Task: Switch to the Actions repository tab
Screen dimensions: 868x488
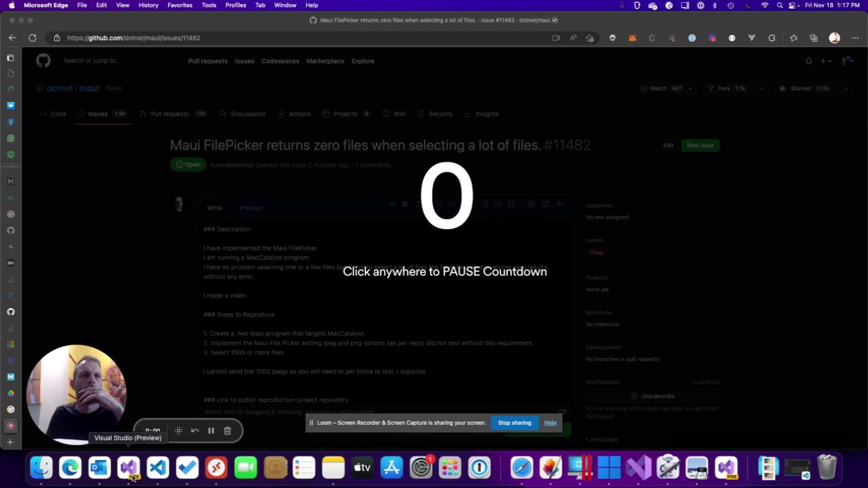Action: coord(294,114)
